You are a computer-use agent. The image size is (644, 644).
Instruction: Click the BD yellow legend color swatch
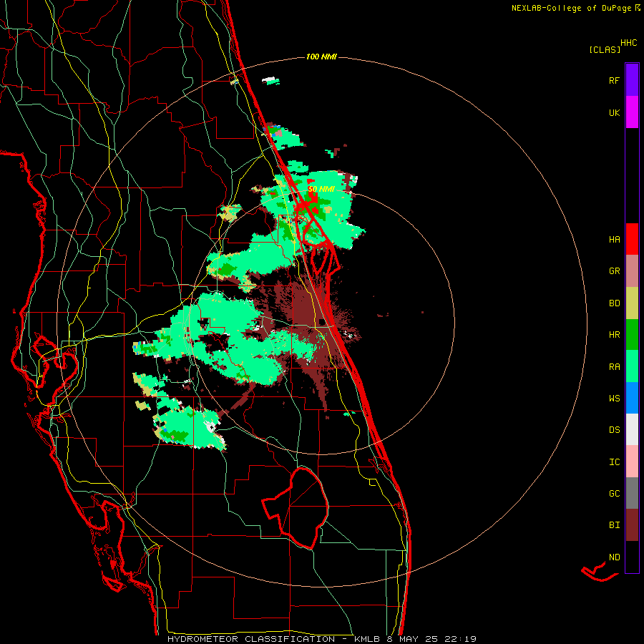click(632, 303)
